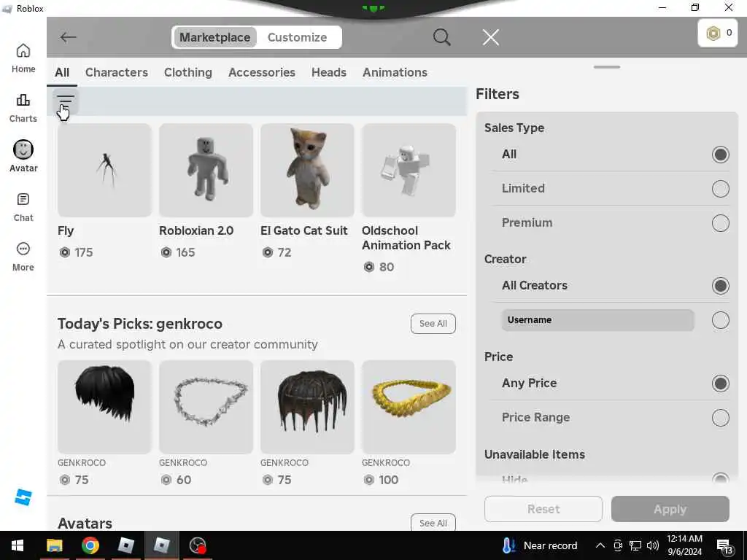
Task: Open the 100 Robux gold chain item
Action: tap(409, 407)
